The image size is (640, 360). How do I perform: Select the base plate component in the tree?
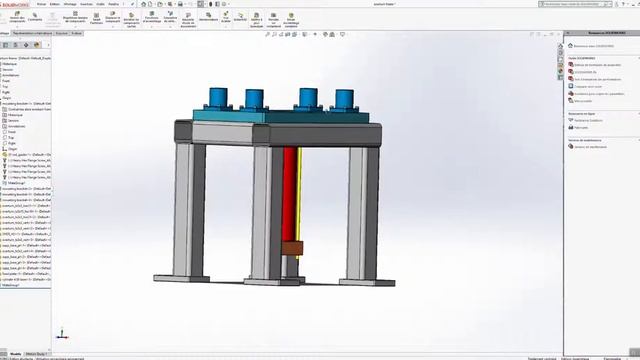pos(25,274)
